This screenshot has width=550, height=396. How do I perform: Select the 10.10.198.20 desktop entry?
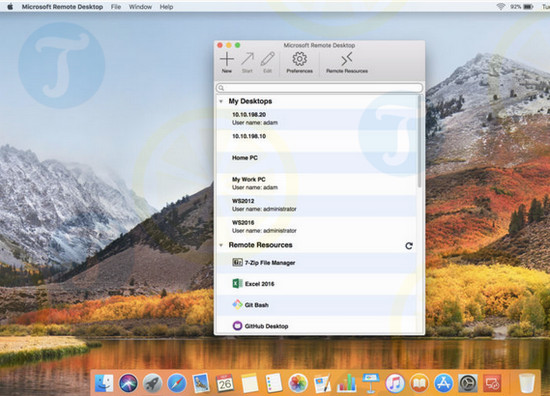[316, 119]
